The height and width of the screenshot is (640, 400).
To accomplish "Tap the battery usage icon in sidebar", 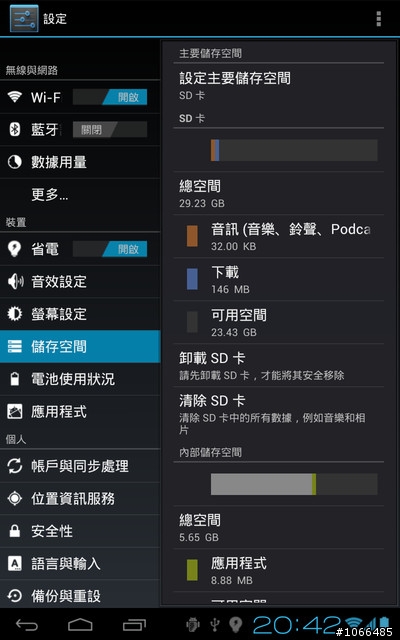I will (x=14, y=379).
